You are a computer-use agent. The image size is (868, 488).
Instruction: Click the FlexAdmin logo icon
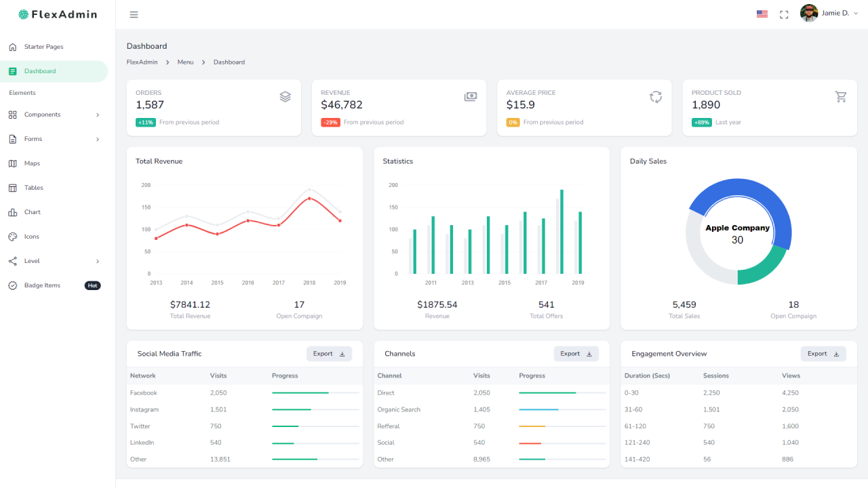24,14
